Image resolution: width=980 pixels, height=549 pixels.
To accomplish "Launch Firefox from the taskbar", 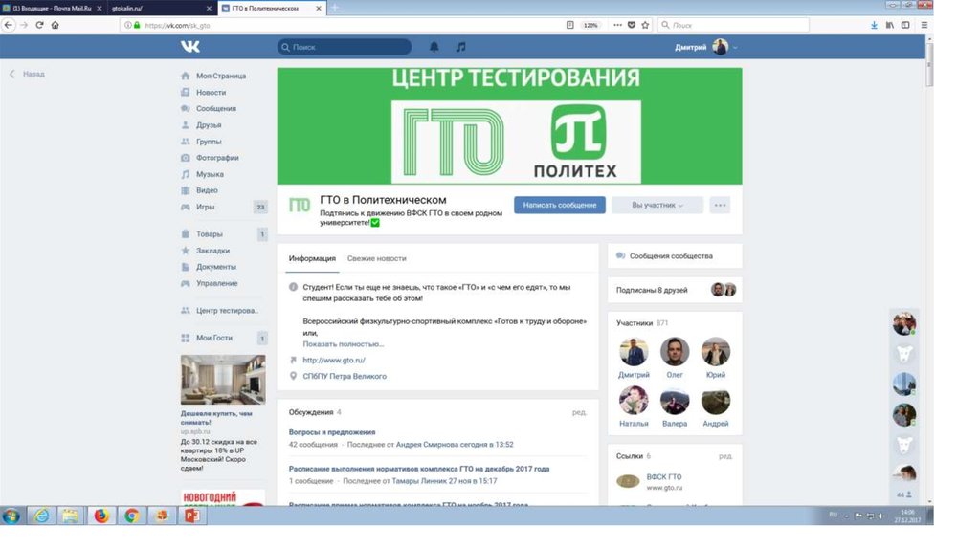I will coord(101,516).
